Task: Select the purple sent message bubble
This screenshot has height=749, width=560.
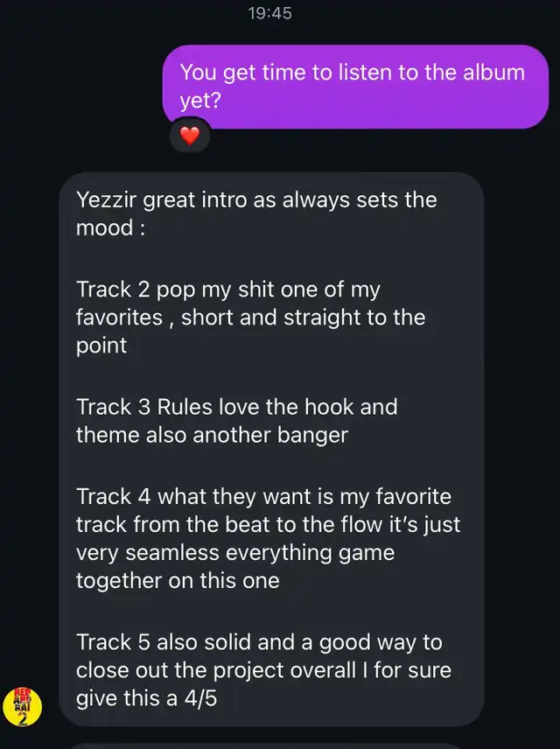Action: (x=355, y=87)
